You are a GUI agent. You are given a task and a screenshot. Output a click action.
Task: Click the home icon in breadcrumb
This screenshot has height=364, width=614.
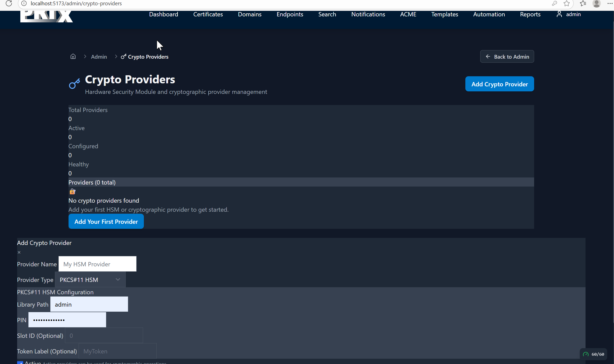(73, 57)
